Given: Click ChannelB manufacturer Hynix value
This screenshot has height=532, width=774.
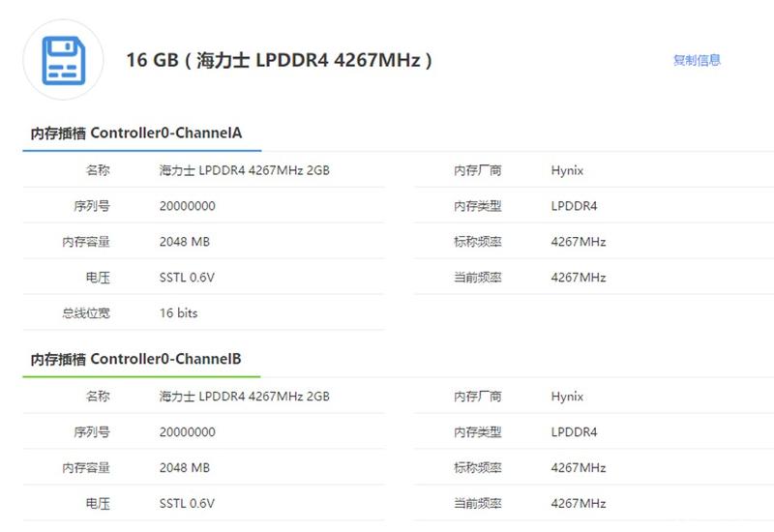Looking at the screenshot, I should [567, 397].
